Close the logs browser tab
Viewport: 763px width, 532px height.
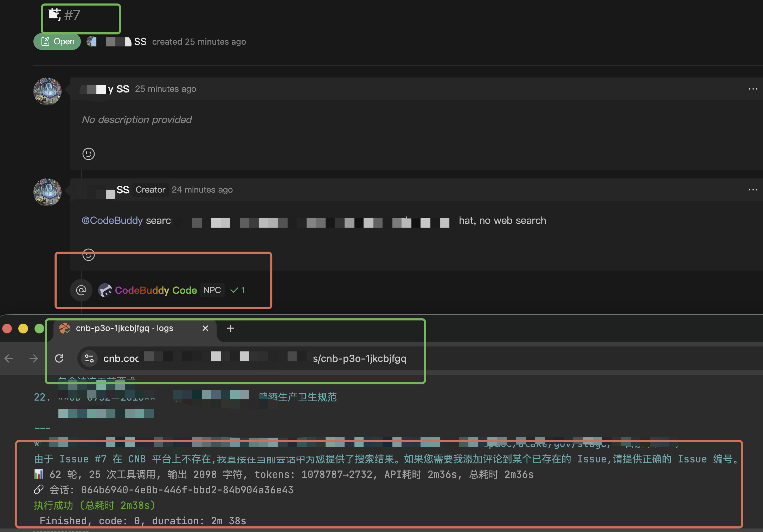pyautogui.click(x=205, y=328)
